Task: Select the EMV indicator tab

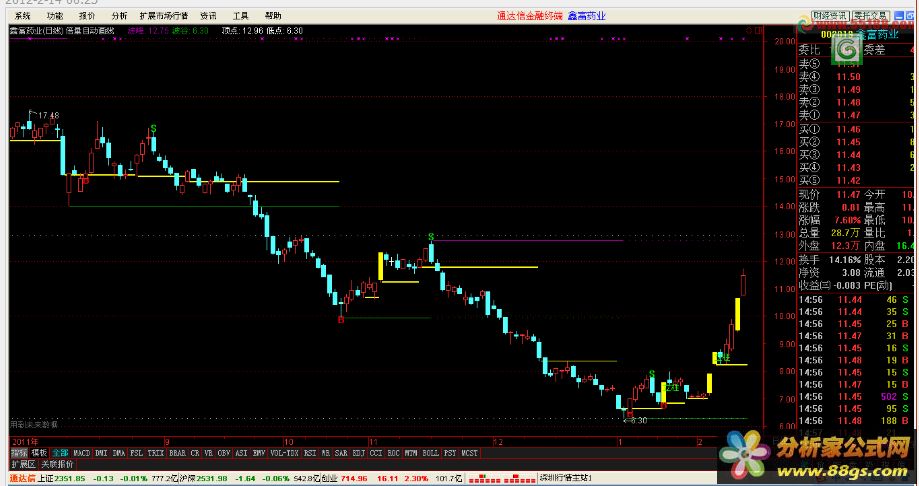Action: 259,453
